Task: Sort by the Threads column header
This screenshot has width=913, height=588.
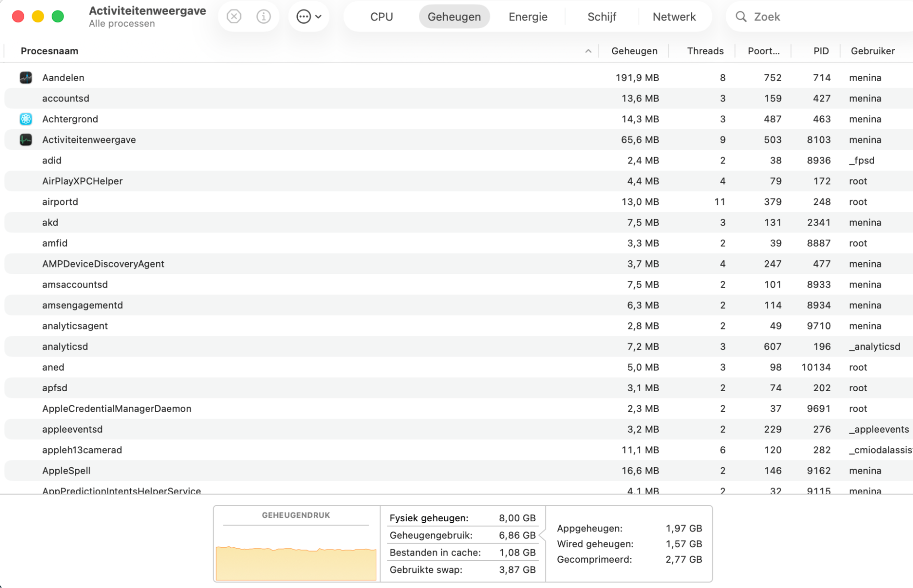Action: [x=705, y=51]
